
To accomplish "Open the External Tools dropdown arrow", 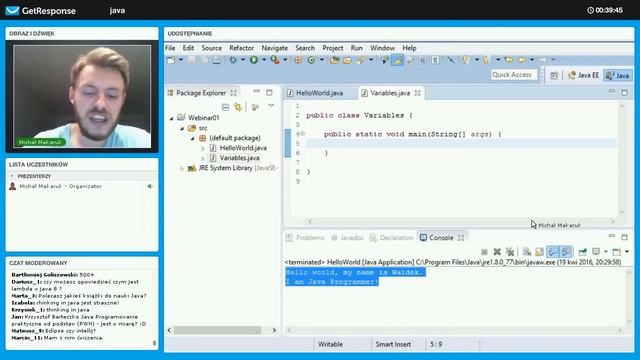I will click(285, 60).
